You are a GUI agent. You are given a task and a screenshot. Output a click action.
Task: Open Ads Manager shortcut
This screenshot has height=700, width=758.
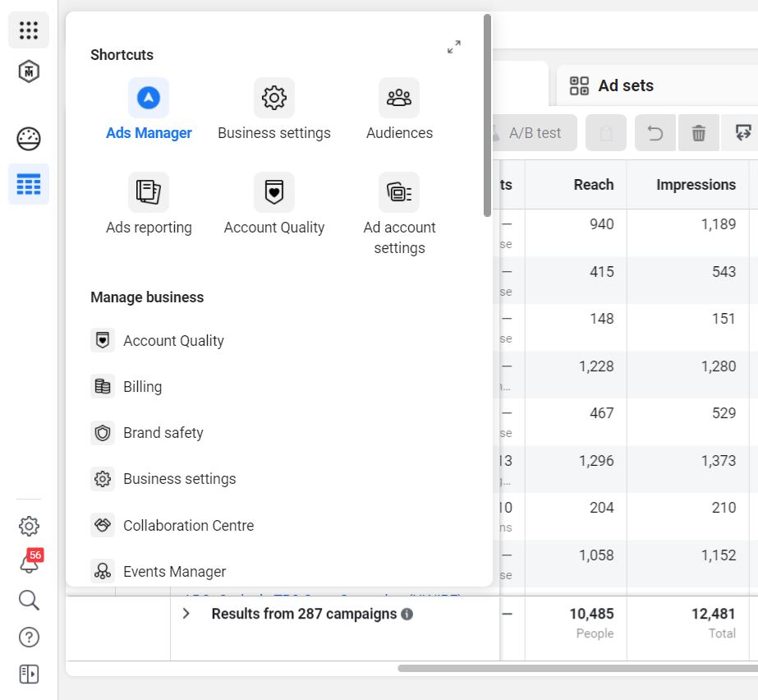tap(149, 109)
